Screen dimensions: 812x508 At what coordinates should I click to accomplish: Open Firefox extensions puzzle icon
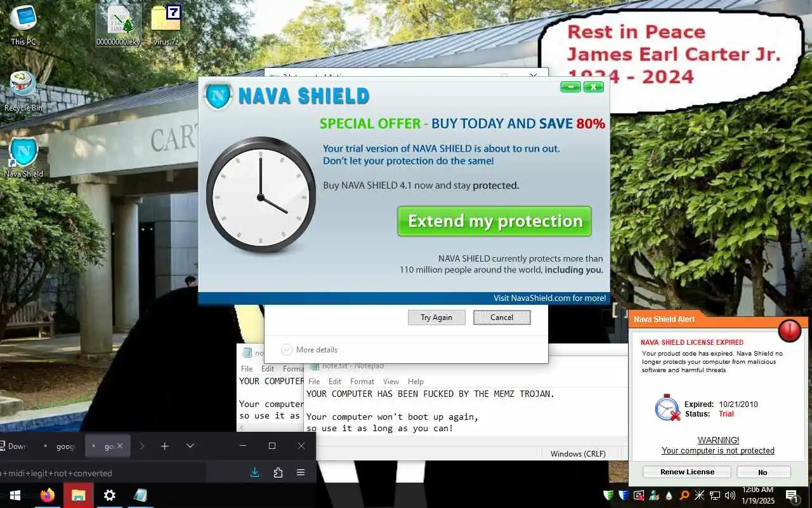[278, 472]
